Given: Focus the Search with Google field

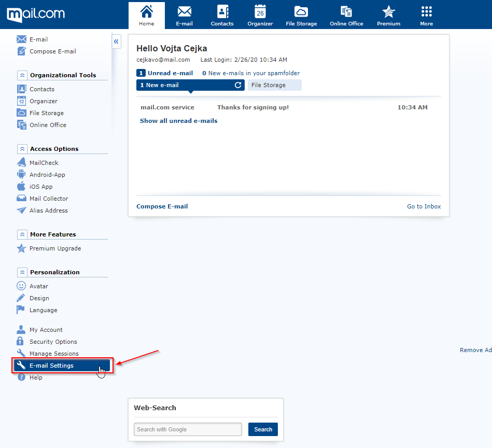Looking at the screenshot, I should click(x=188, y=429).
